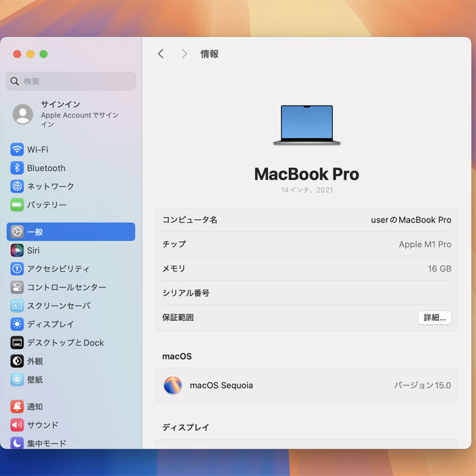The height and width of the screenshot is (476, 476).
Task: Open the コントロールセンター icon
Action: pyautogui.click(x=17, y=287)
